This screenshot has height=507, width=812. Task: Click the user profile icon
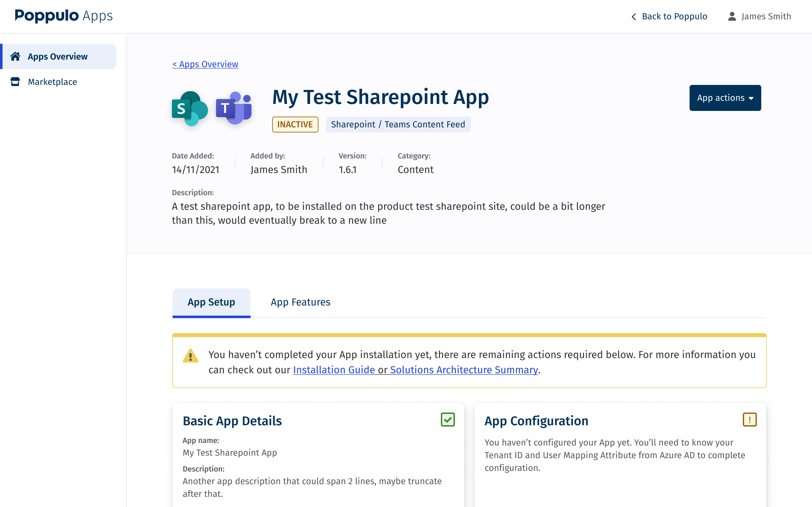(x=732, y=16)
